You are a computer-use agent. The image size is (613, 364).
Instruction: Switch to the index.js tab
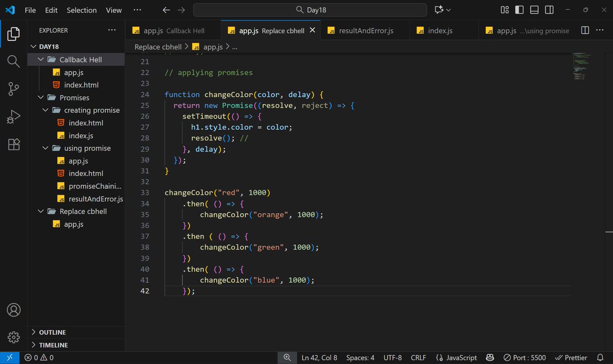point(444,31)
